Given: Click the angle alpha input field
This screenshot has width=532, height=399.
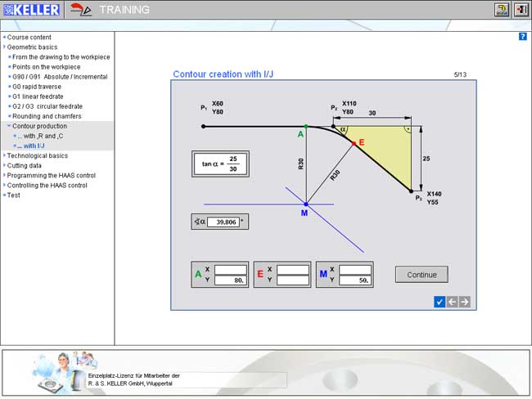Looking at the screenshot, I should click(223, 222).
